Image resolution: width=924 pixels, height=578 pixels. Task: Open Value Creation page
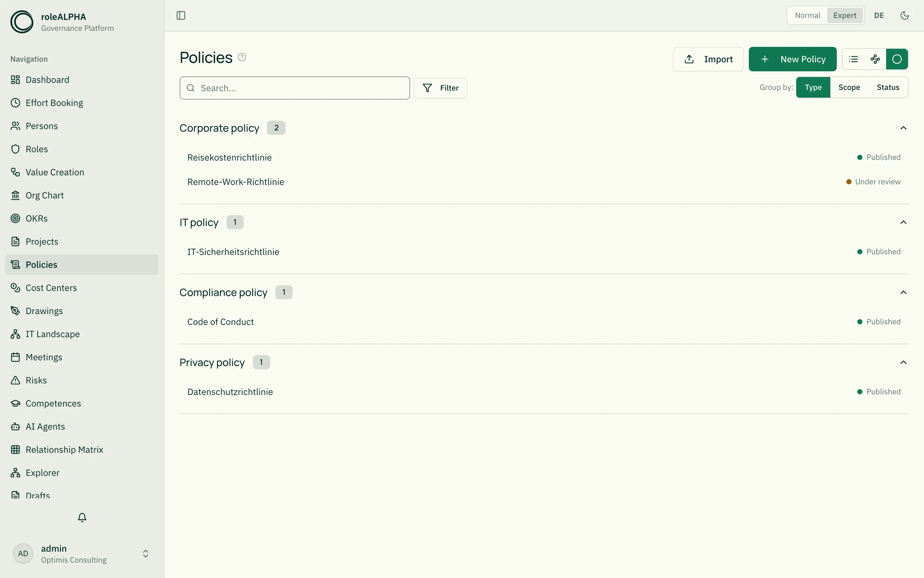coord(82,172)
